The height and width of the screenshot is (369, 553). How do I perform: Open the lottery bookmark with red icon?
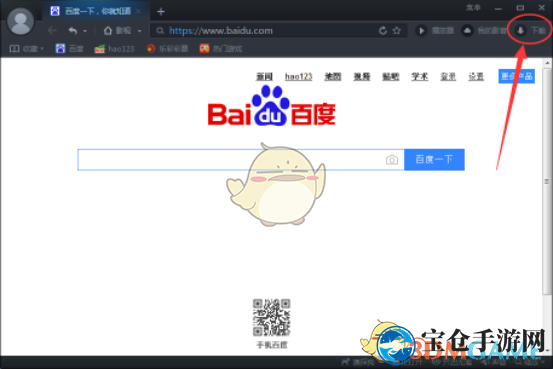167,49
